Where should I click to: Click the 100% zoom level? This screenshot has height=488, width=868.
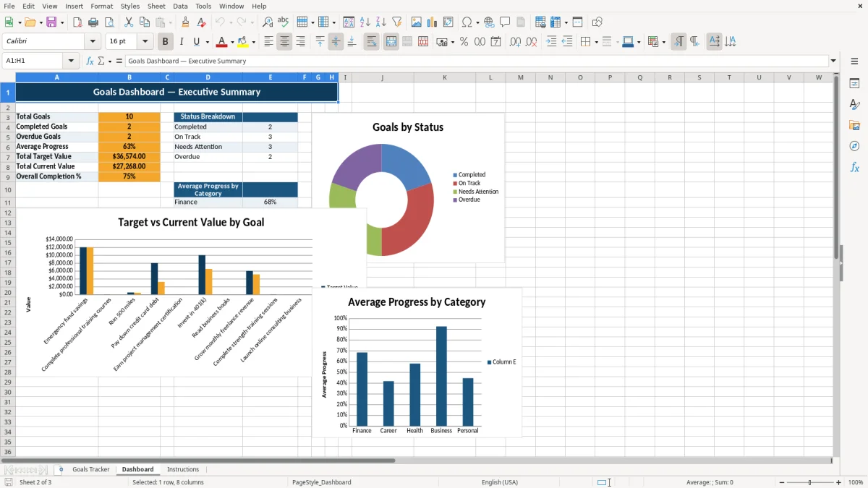(x=856, y=482)
